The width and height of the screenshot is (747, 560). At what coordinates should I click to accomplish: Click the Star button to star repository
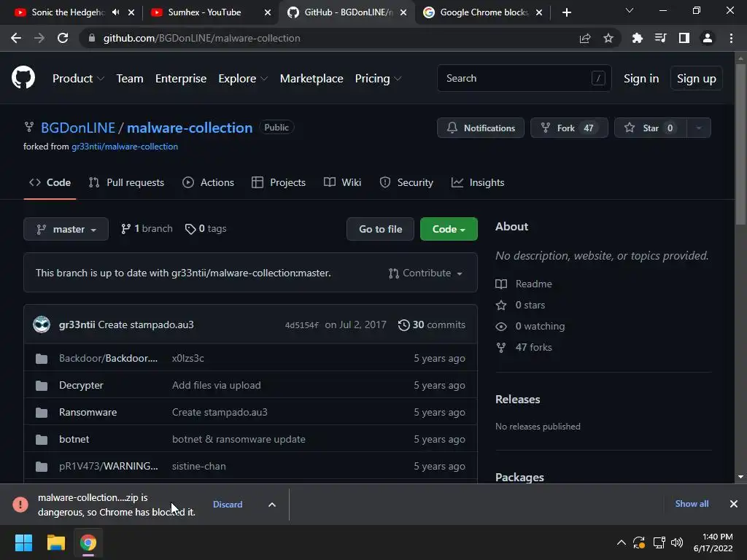click(650, 128)
